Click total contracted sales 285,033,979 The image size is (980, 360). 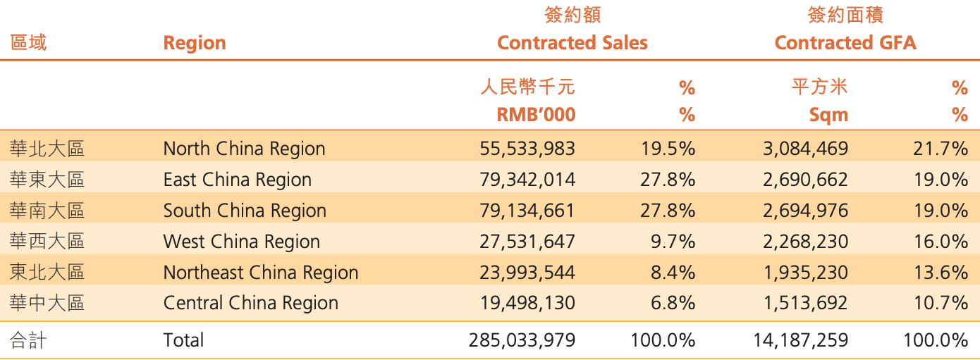coord(522,341)
